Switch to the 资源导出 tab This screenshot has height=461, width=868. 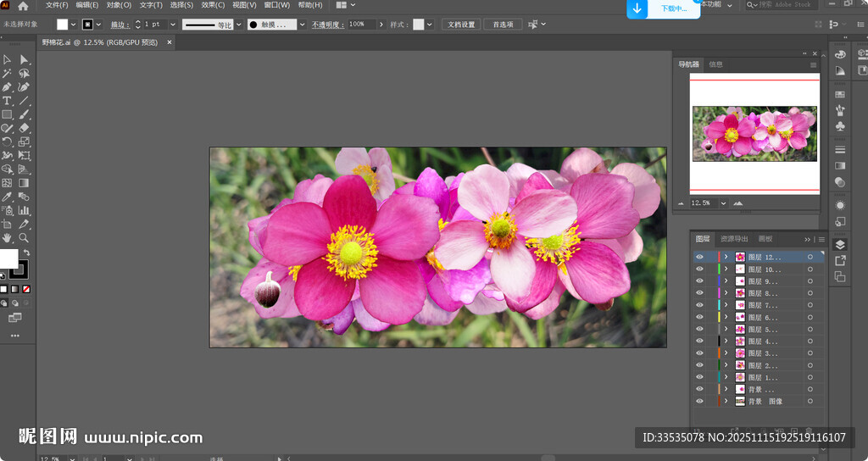734,239
